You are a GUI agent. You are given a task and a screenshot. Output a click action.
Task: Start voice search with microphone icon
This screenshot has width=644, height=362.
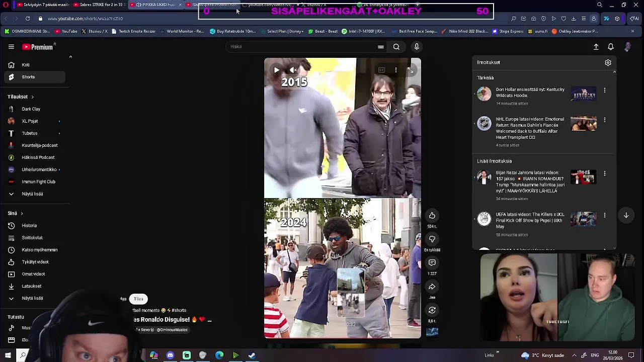(x=417, y=47)
